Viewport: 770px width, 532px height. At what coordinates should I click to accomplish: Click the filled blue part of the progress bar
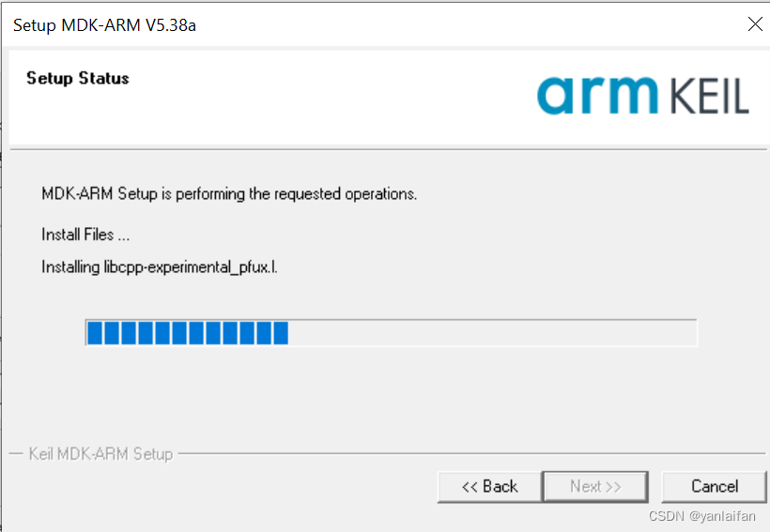tap(187, 333)
